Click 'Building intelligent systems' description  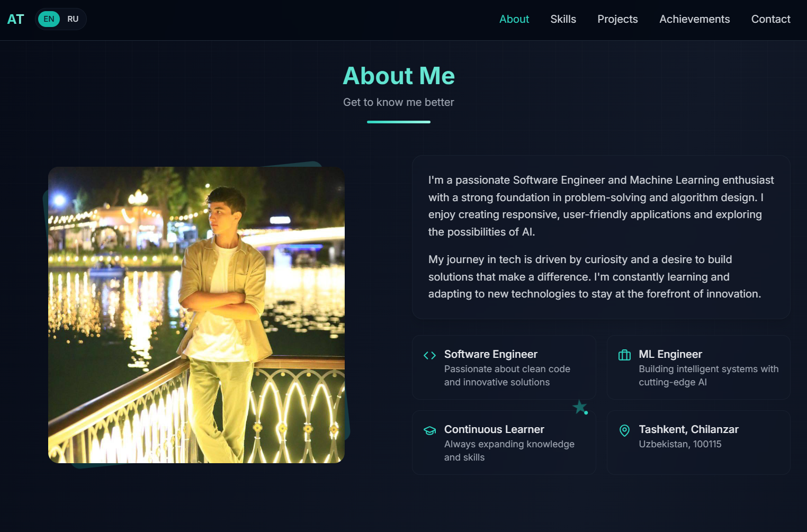[x=709, y=375]
